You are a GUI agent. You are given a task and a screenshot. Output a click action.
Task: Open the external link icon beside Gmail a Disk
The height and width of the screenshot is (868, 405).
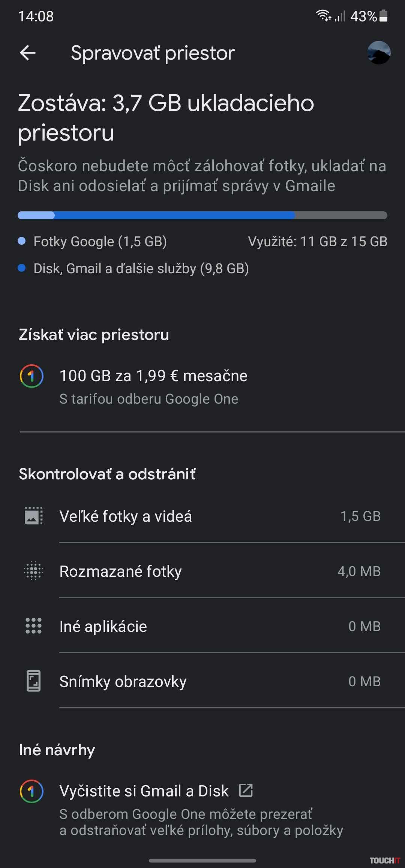point(246,790)
